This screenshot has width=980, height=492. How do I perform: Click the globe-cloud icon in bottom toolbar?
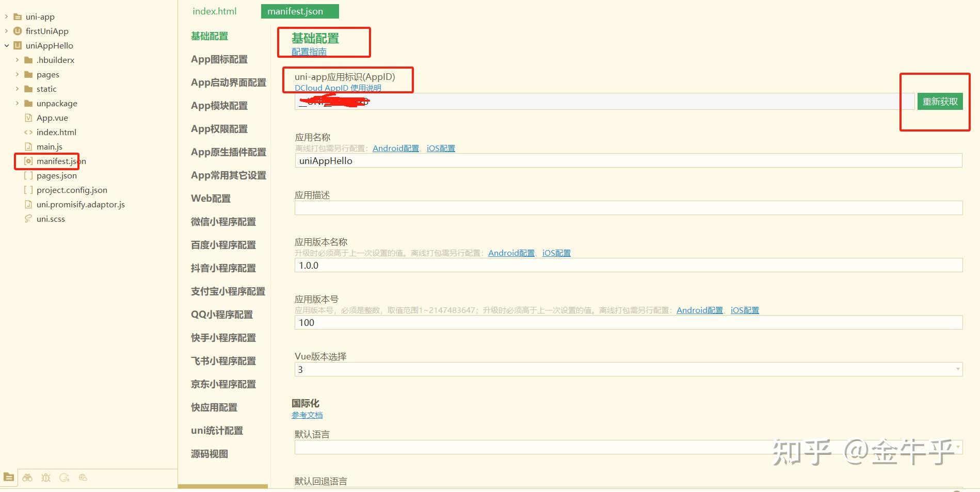[83, 478]
